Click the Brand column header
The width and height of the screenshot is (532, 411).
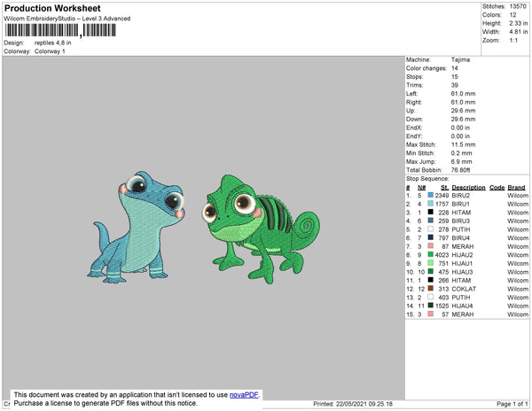coord(516,188)
